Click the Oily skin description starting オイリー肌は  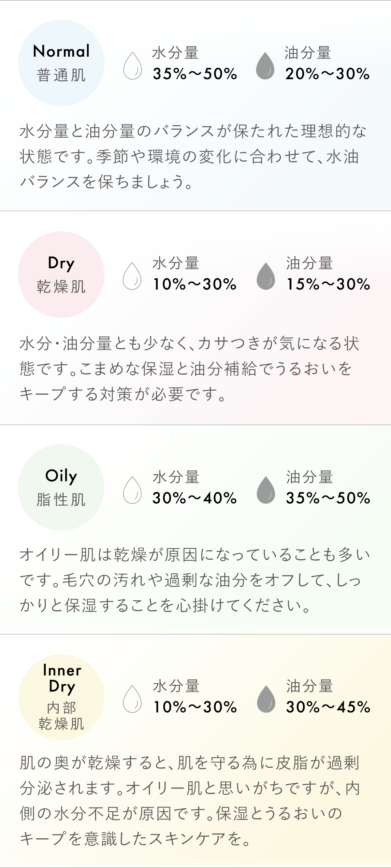click(x=195, y=580)
